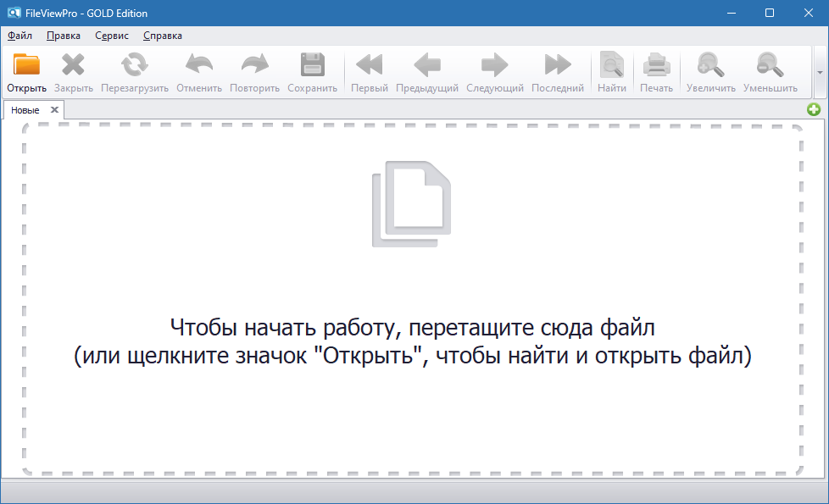
Task: Click the Печать printer icon
Action: coord(657,64)
